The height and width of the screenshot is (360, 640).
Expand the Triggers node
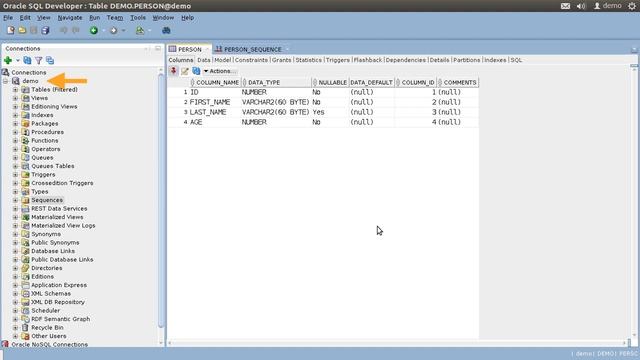click(x=16, y=174)
